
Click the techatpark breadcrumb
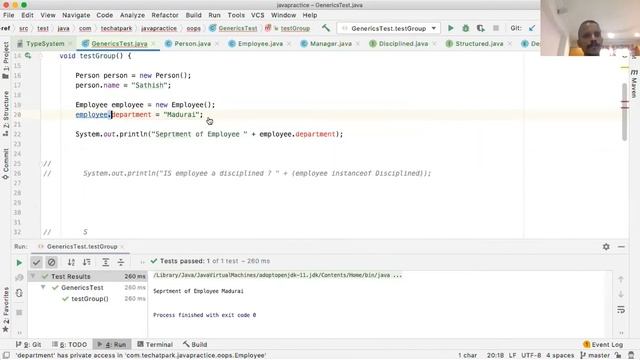click(x=116, y=29)
